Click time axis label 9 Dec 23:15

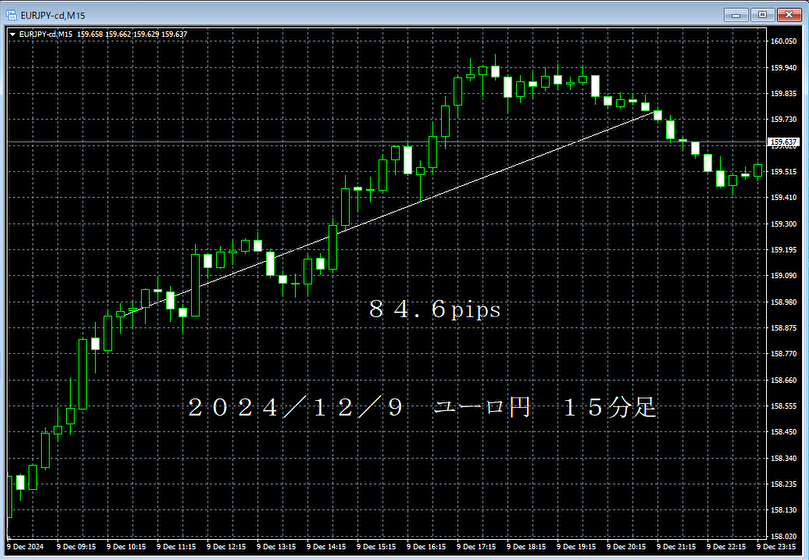[776, 547]
